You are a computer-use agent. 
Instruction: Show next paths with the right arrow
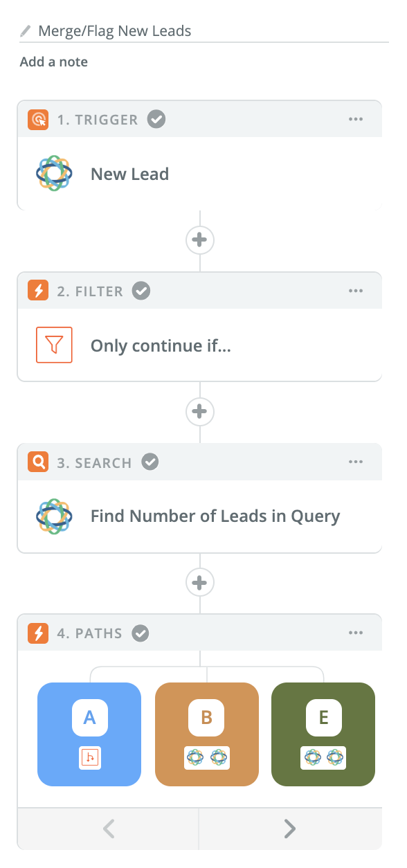pos(290,829)
